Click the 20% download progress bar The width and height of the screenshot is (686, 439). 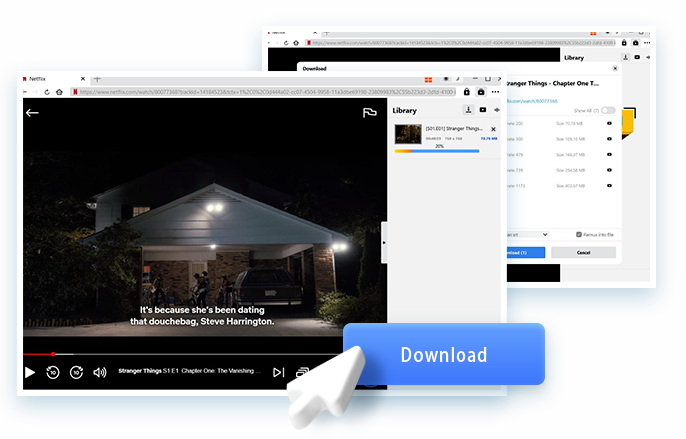coord(437,151)
